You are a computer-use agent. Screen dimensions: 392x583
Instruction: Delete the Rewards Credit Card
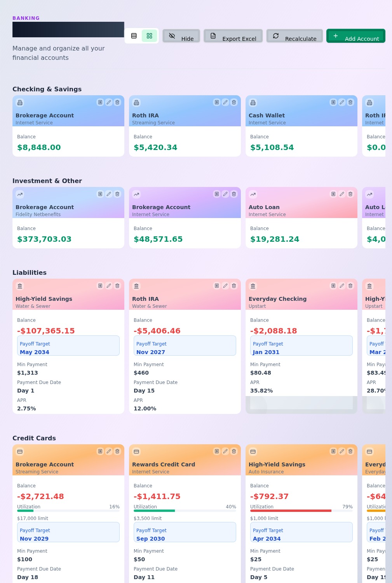(234, 451)
